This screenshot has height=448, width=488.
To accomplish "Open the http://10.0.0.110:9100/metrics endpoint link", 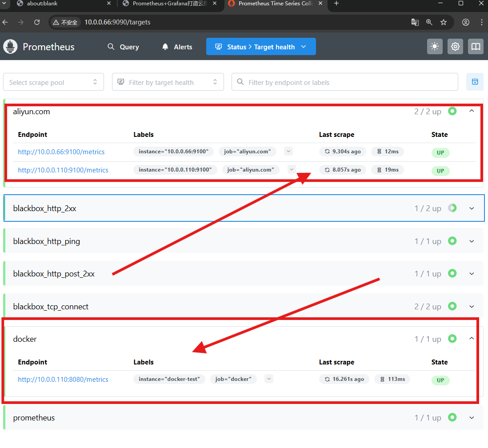I will (63, 170).
